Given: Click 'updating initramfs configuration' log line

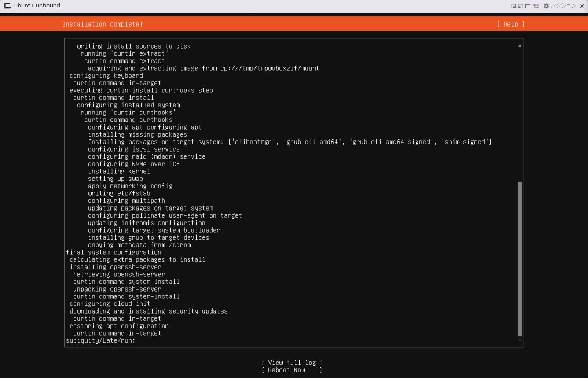Looking at the screenshot, I should pos(147,223).
